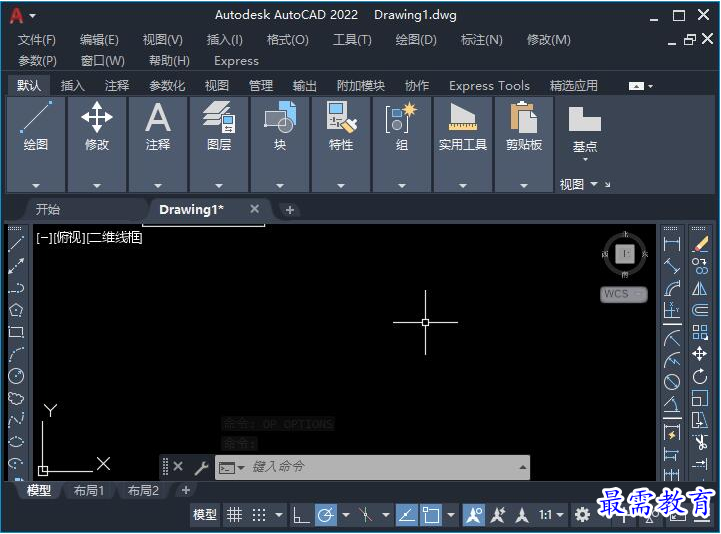Open the 标注(N) menu
This screenshot has width=721, height=534.
481,40
